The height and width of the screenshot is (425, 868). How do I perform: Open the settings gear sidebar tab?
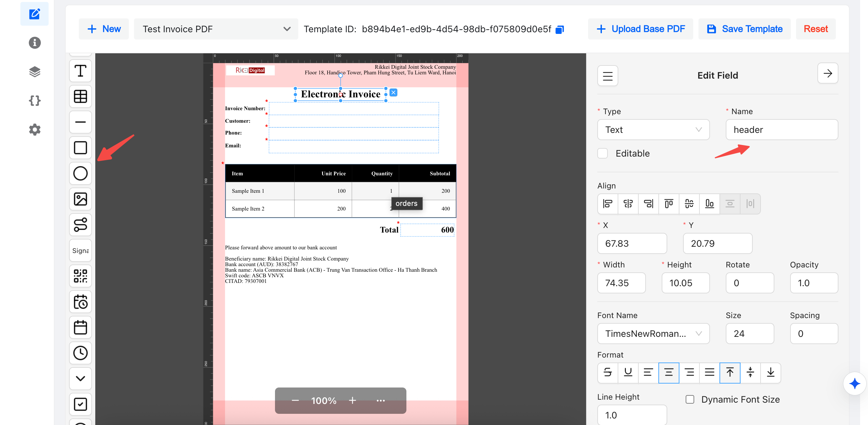click(34, 130)
